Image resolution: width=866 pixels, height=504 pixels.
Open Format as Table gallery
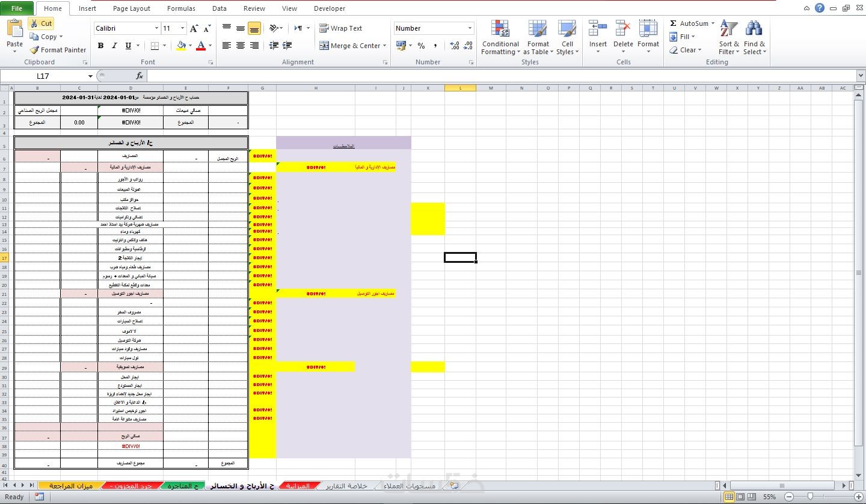coord(538,37)
